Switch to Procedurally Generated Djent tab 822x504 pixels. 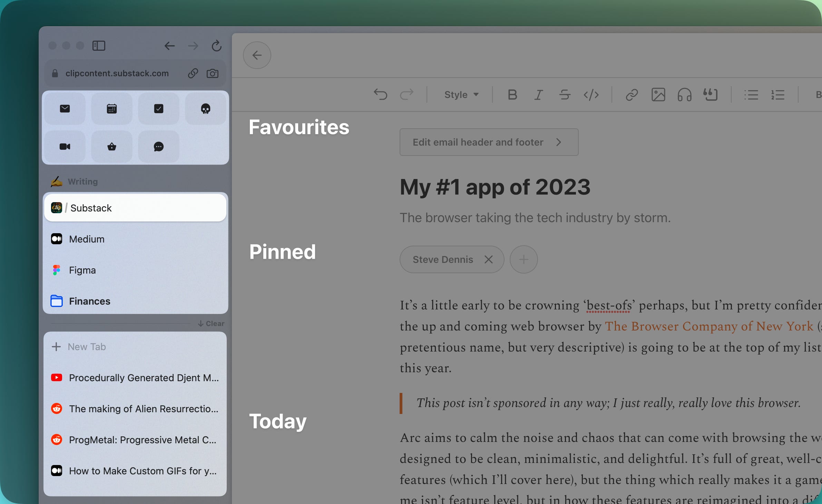[x=135, y=378]
